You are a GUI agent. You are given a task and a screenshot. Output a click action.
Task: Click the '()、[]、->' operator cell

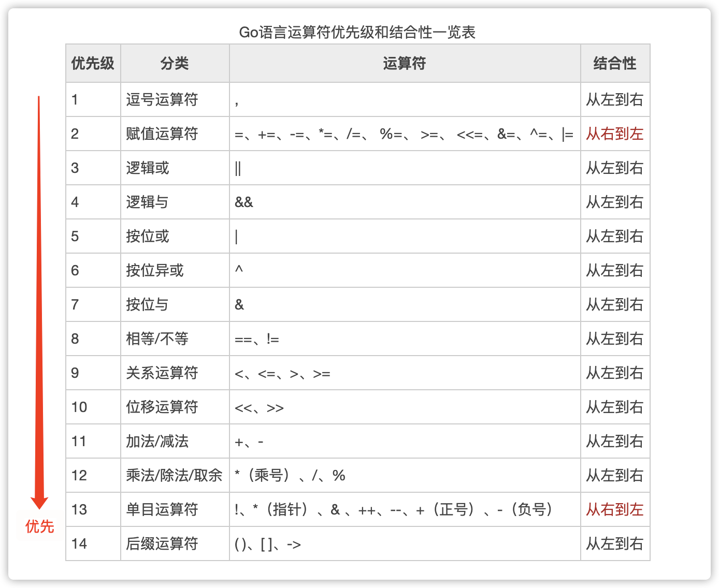pyautogui.click(x=405, y=543)
